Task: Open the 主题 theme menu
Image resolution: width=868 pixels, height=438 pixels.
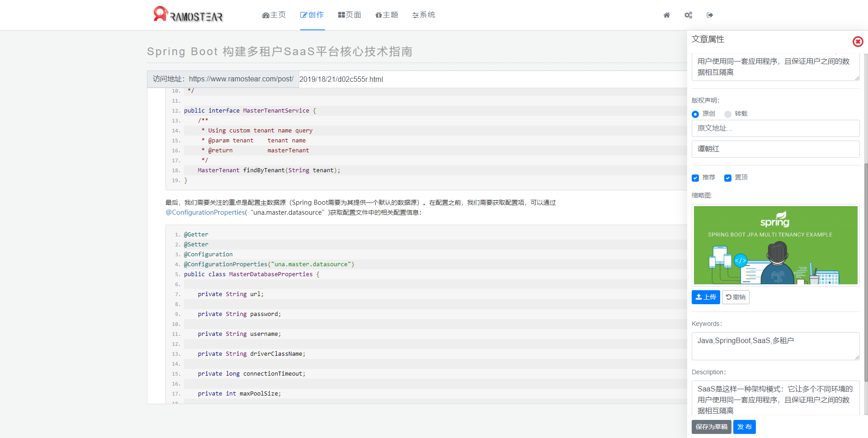Action: pyautogui.click(x=387, y=15)
